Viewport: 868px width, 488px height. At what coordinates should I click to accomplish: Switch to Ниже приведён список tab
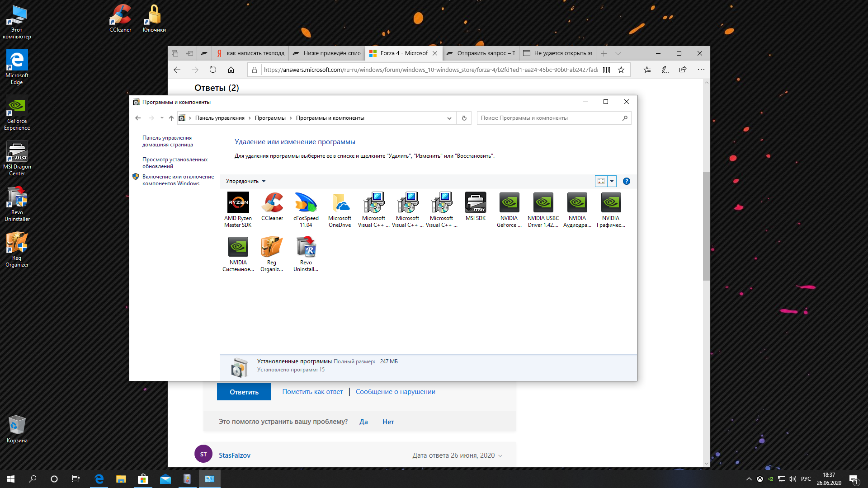coord(328,53)
